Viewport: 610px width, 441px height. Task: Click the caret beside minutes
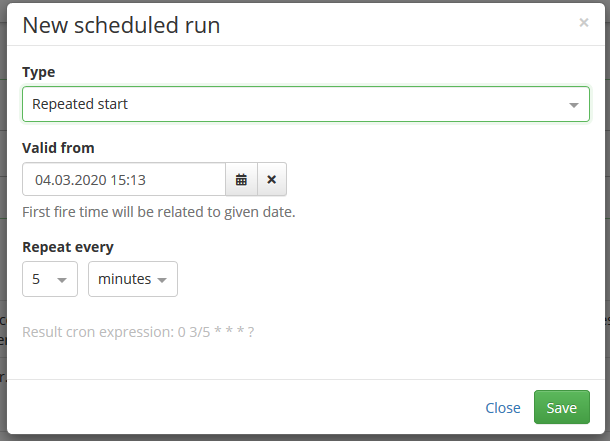tap(162, 280)
